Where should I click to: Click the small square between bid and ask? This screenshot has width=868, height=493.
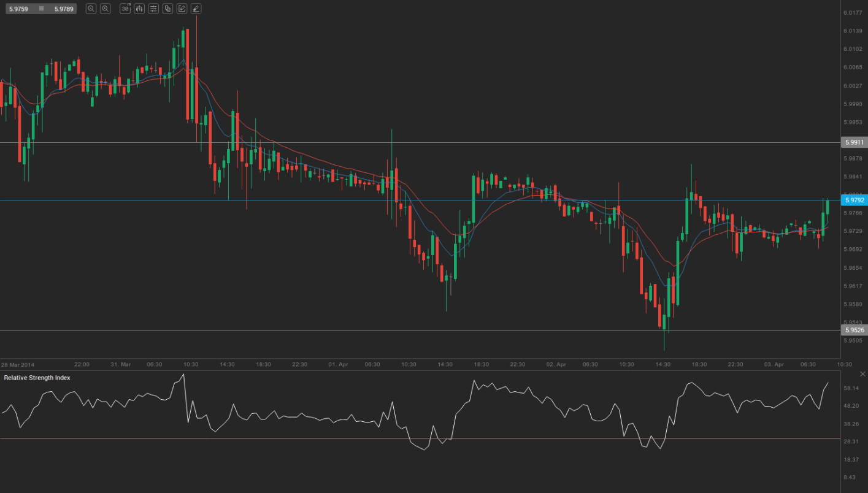coord(41,9)
